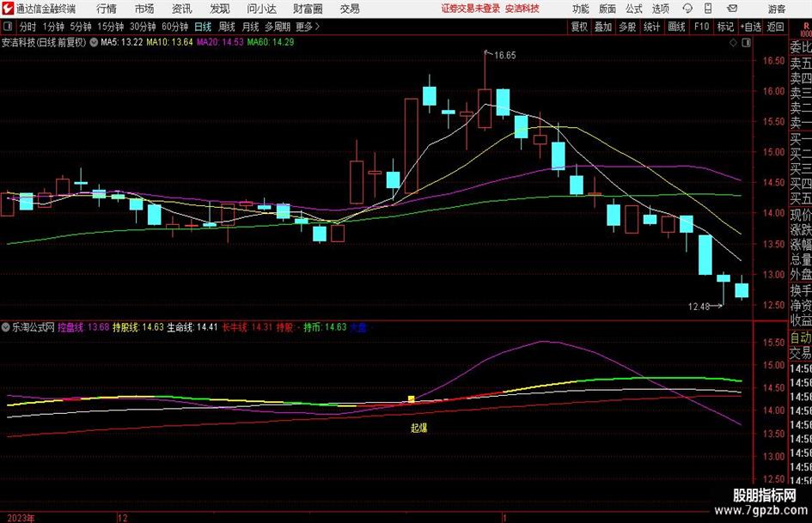Select the 日线 daily period tab

pos(203,27)
